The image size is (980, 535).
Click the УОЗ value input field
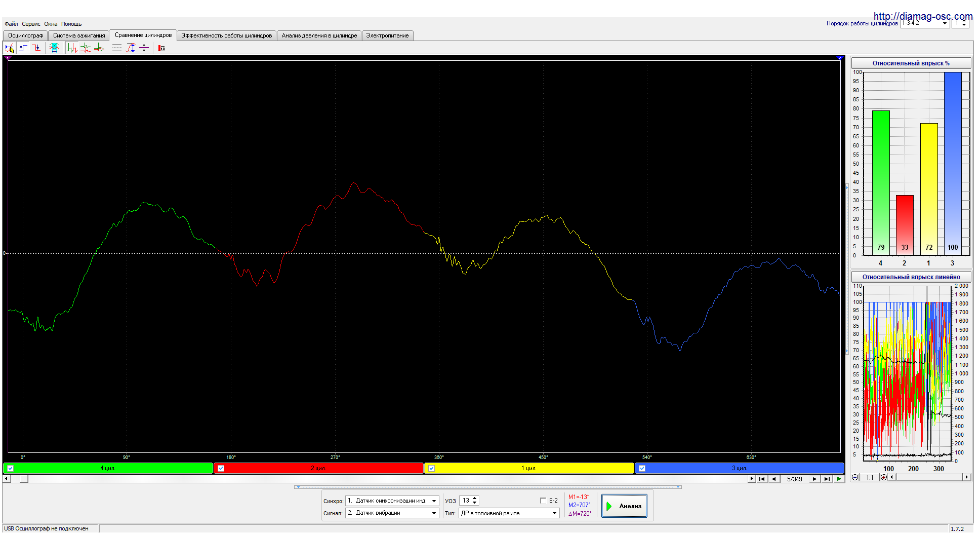point(466,501)
